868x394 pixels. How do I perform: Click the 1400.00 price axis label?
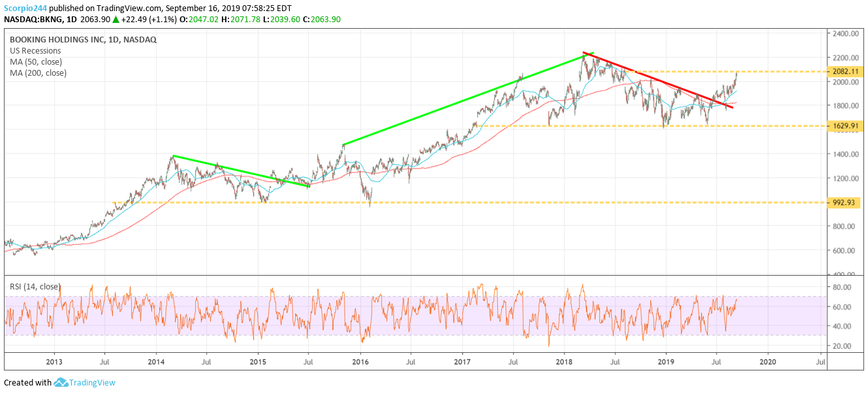[x=845, y=154]
